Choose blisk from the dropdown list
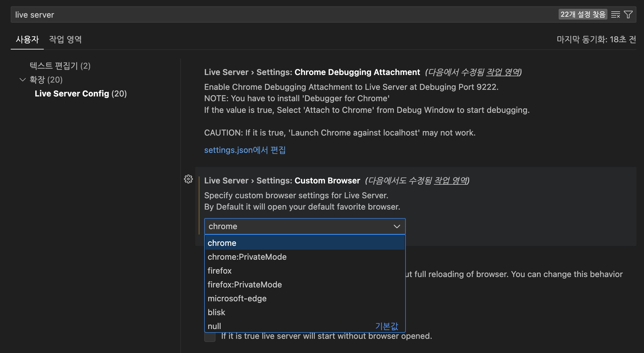 coord(216,312)
